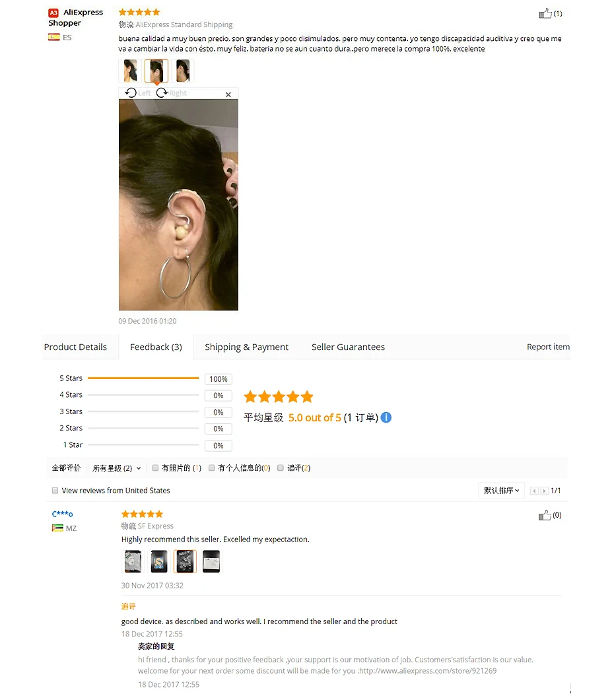Go to previous reviews page arrow

point(534,491)
